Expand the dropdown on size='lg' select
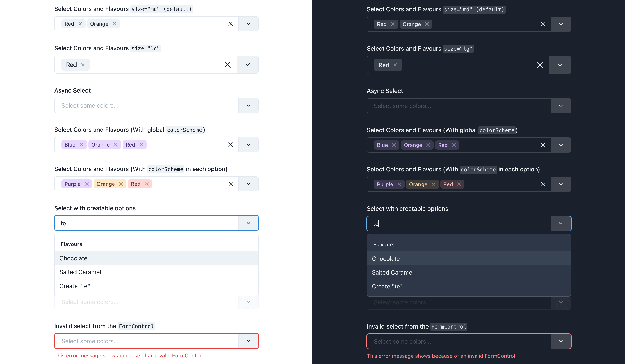The image size is (625, 364). pyautogui.click(x=248, y=64)
